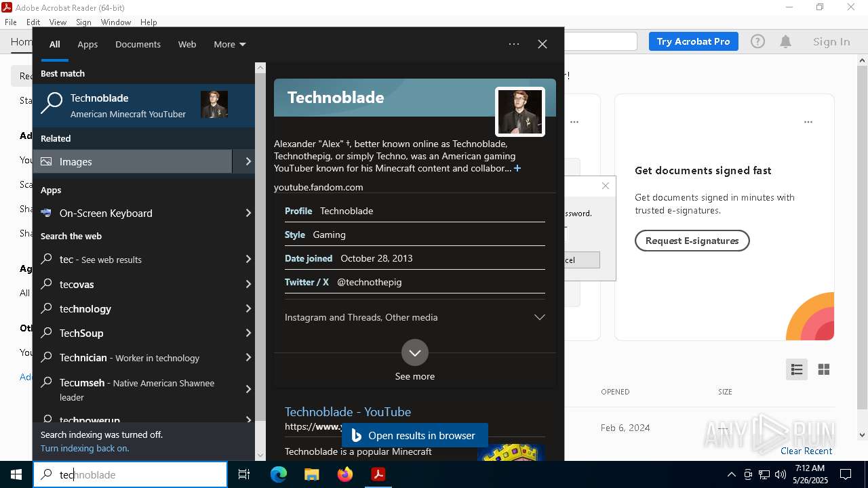Viewport: 868px width, 488px height.
Task: Open youtube.fandom.com source link
Action: [319, 187]
